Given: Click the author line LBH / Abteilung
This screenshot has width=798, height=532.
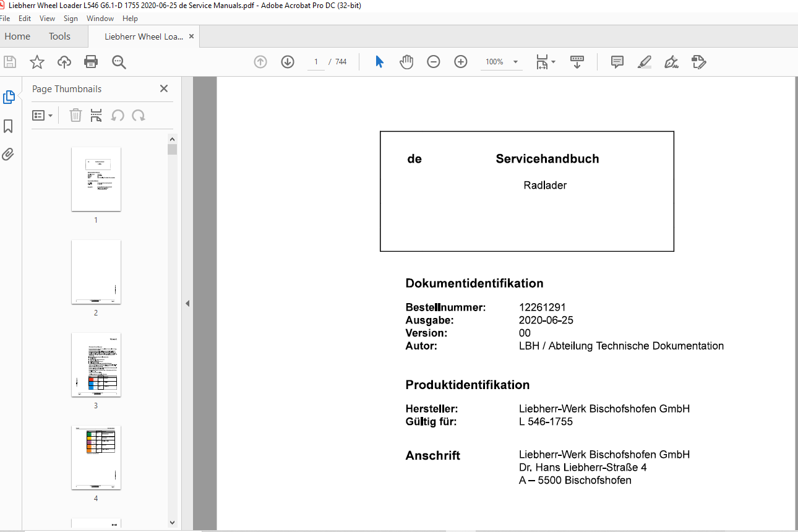Looking at the screenshot, I should pos(621,346).
